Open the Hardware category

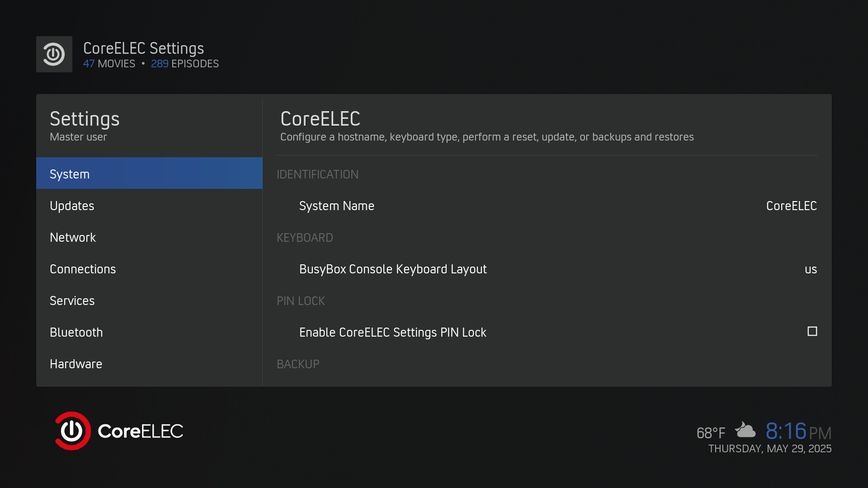pos(149,364)
